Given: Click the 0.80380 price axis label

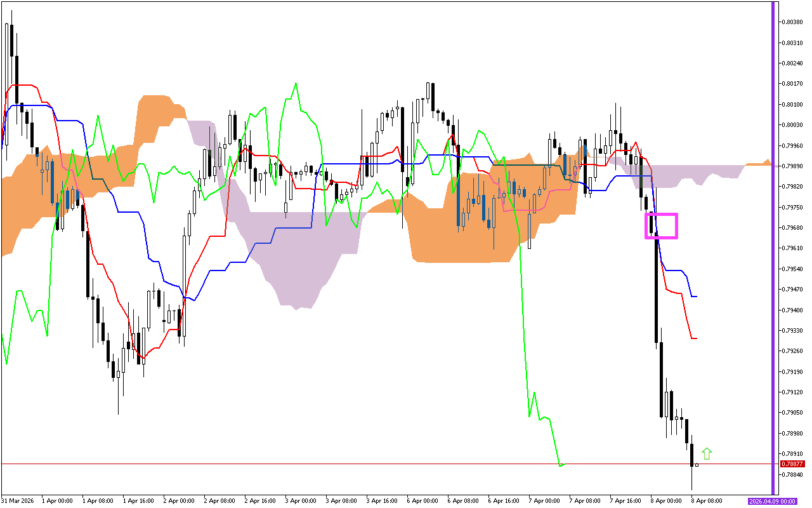Looking at the screenshot, I should tap(790, 22).
